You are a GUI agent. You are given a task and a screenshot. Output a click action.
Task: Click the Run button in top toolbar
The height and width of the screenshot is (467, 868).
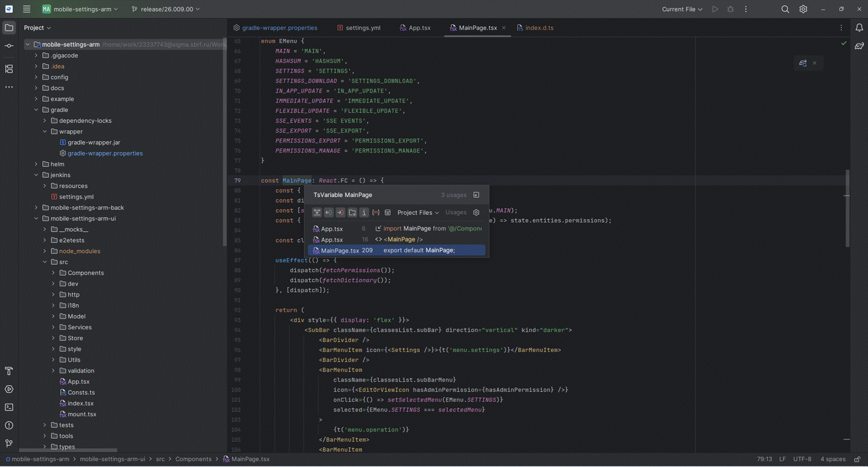(x=715, y=9)
